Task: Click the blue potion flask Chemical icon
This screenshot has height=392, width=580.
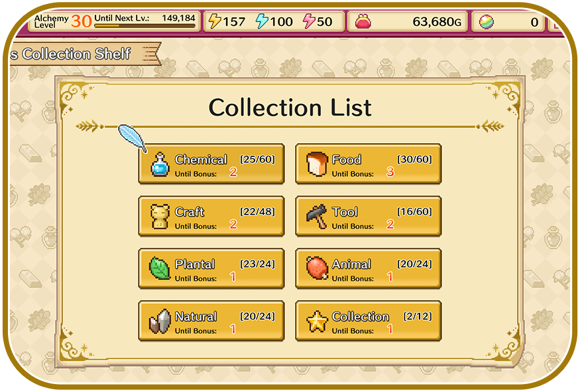Action: click(160, 164)
